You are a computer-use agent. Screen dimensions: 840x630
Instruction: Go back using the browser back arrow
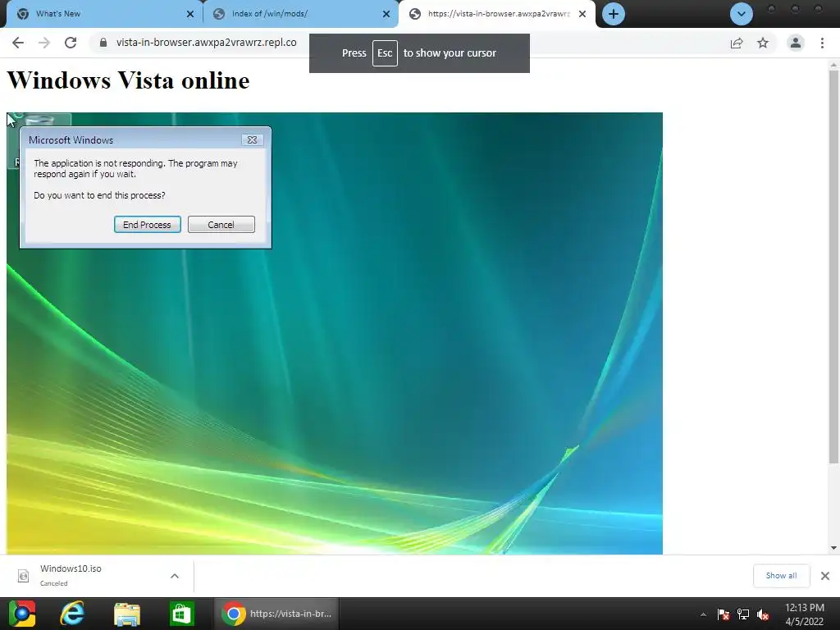coord(18,43)
